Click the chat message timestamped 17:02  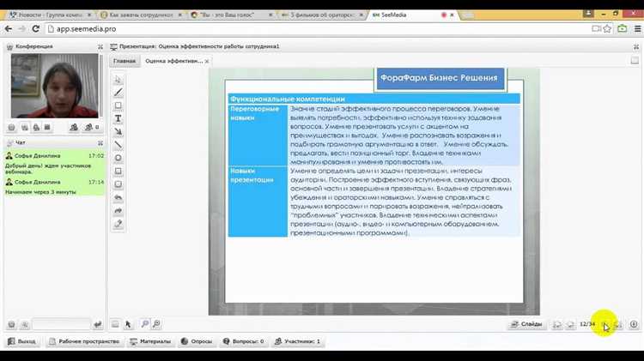[x=55, y=163]
